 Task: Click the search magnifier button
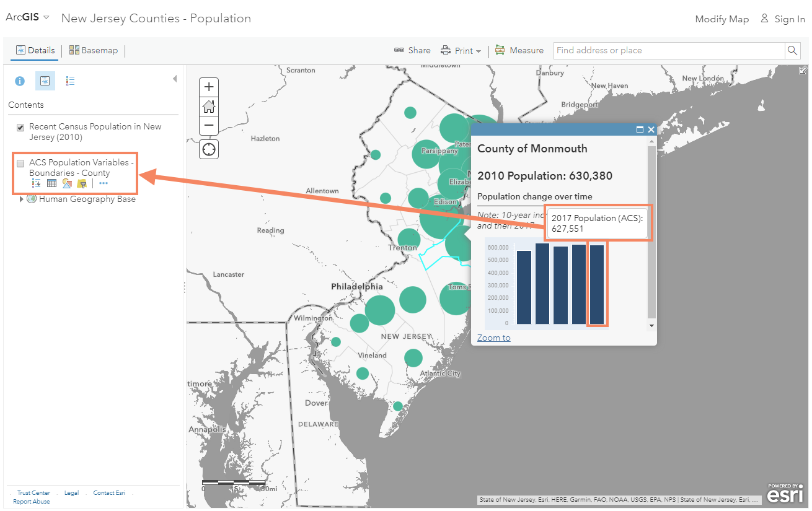coord(792,50)
